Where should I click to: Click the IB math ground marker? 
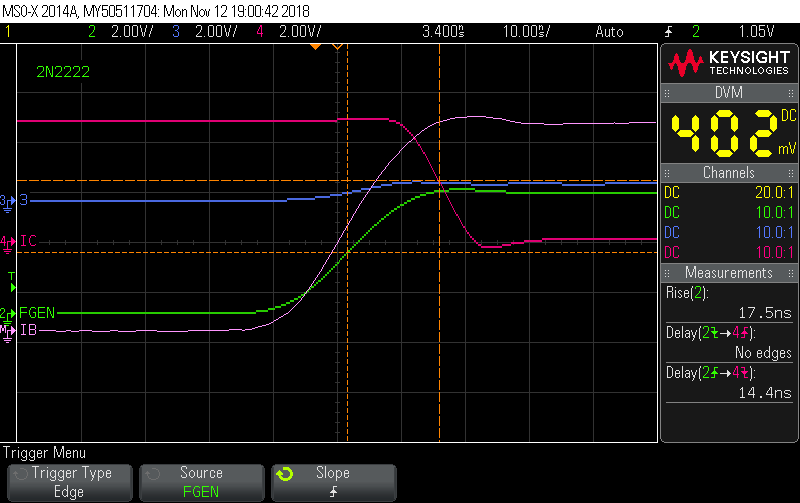point(7,333)
